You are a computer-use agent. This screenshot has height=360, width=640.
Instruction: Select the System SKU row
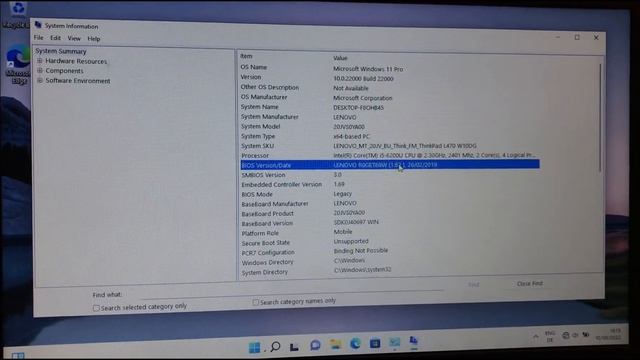point(390,146)
